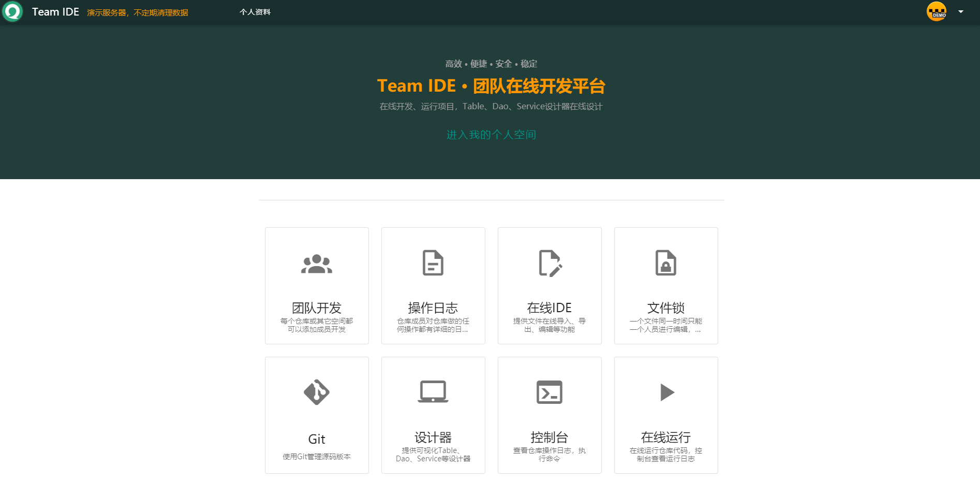Viewport: 980px width, 482px height.
Task: Click the DEMO user avatar
Action: [x=937, y=11]
